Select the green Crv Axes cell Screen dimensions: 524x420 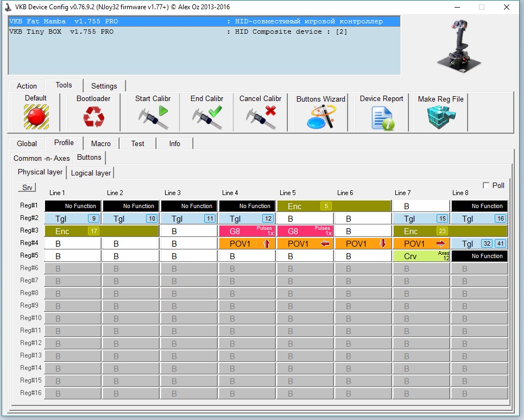(421, 256)
